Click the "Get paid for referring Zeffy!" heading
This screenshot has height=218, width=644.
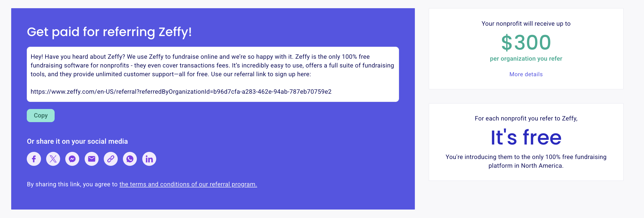[x=109, y=32]
